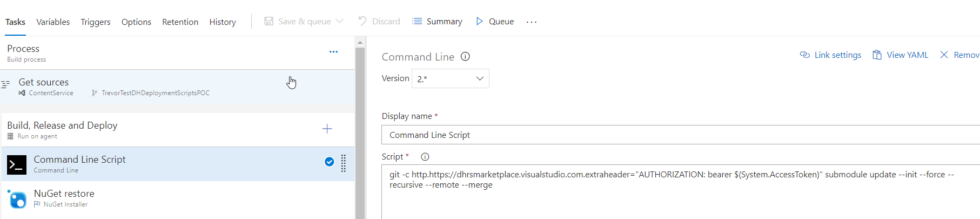The height and width of the screenshot is (219, 980).
Task: Click the Script field info icon
Action: point(425,157)
